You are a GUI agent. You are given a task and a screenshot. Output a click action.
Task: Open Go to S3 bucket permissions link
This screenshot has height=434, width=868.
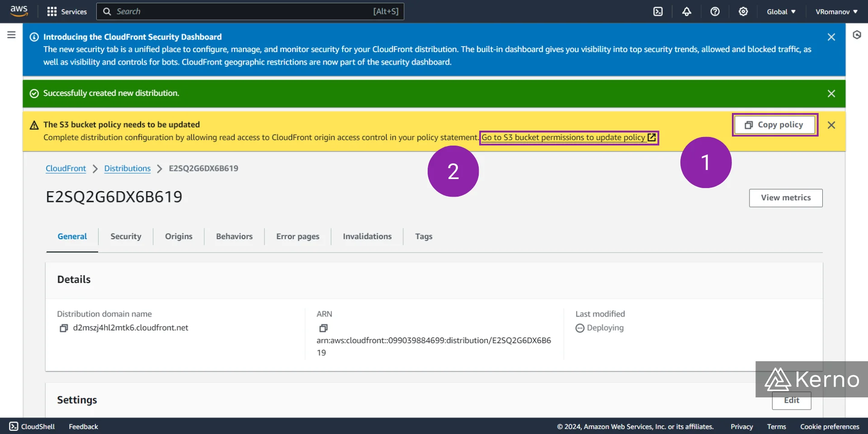tap(569, 137)
